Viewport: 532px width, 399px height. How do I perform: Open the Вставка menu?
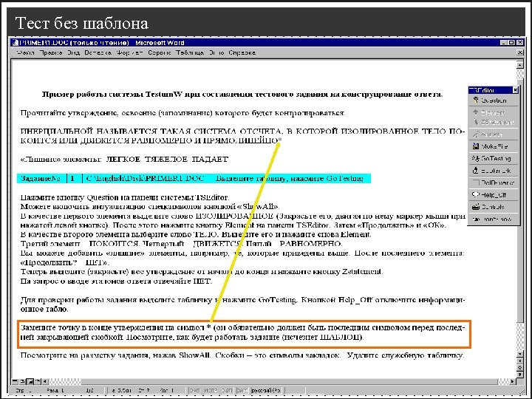[98, 53]
